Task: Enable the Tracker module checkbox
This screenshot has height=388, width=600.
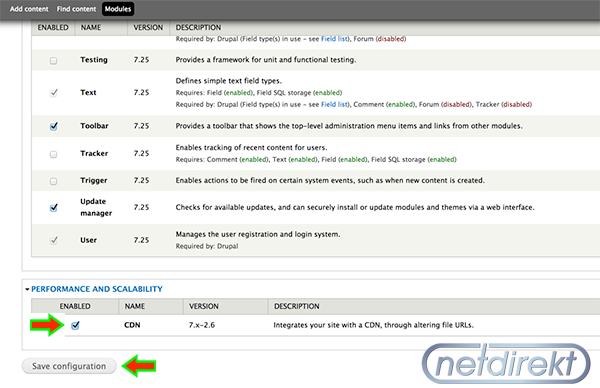Action: pos(54,154)
